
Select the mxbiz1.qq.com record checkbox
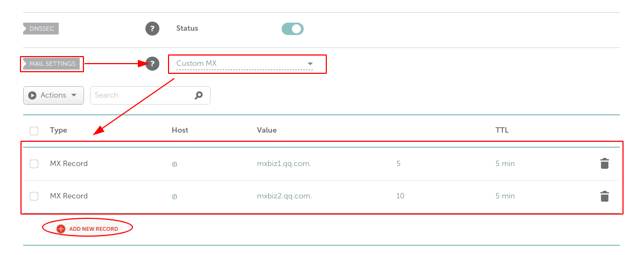(x=34, y=164)
